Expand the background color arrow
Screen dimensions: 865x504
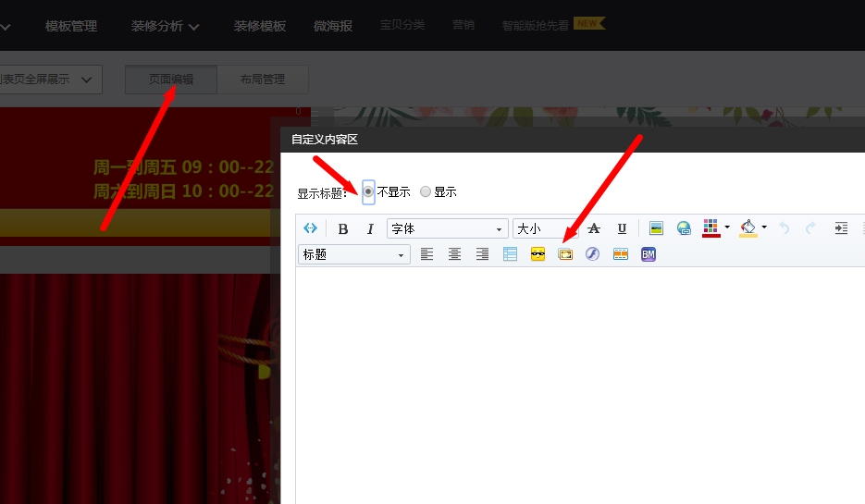click(764, 227)
